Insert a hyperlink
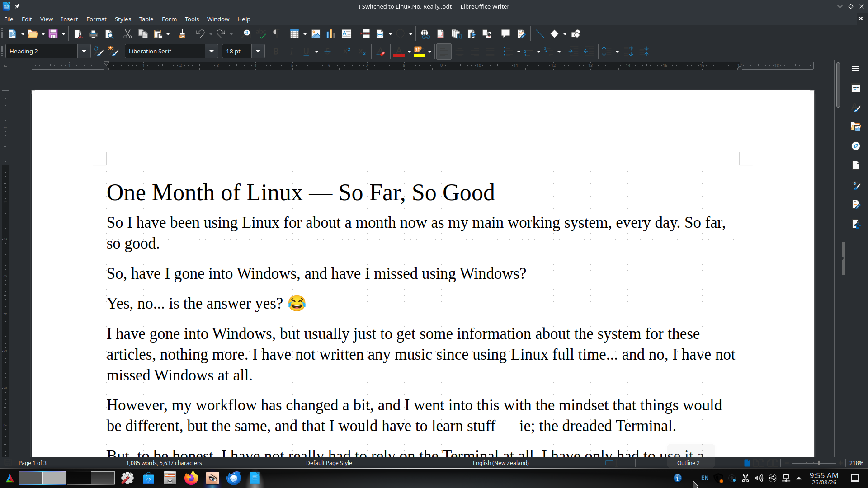868x488 pixels. (x=425, y=34)
